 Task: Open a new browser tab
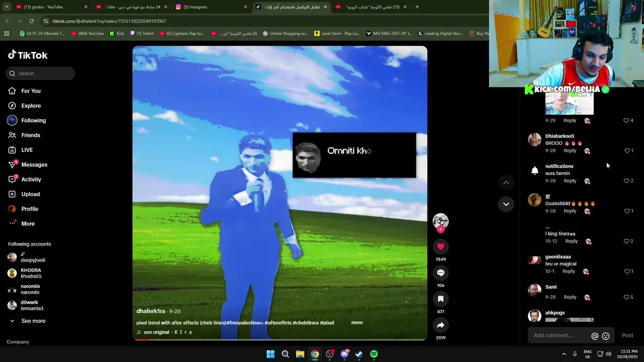point(417,7)
